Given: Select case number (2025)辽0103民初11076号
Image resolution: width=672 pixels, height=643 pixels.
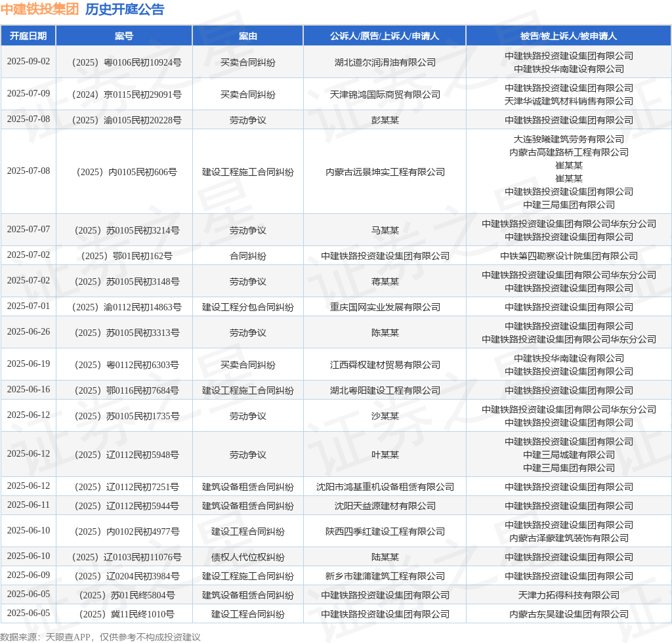Looking at the screenshot, I should pyautogui.click(x=127, y=557).
